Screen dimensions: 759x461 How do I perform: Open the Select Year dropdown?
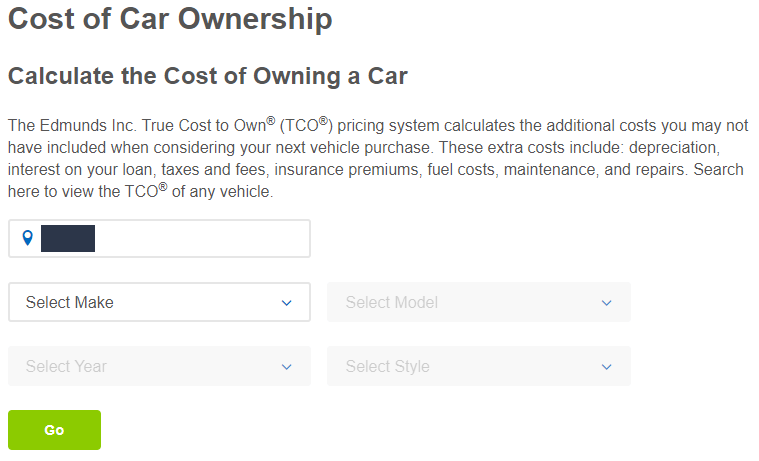coord(159,366)
